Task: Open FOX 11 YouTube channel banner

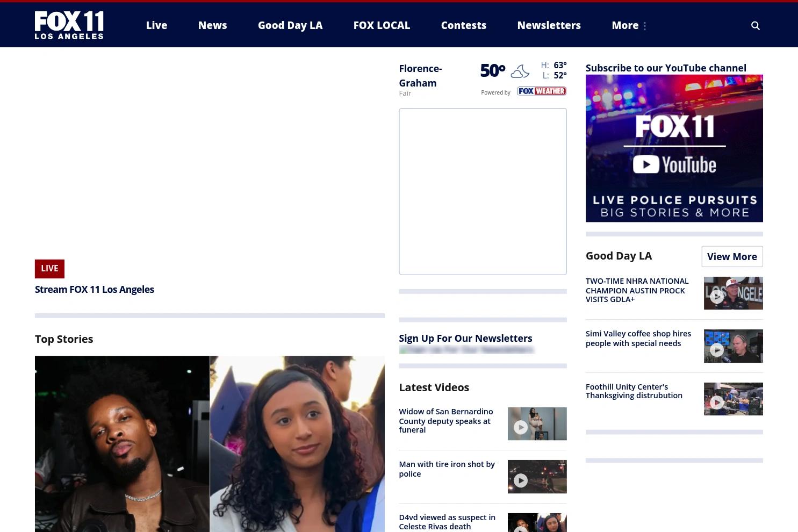Action: [x=674, y=148]
